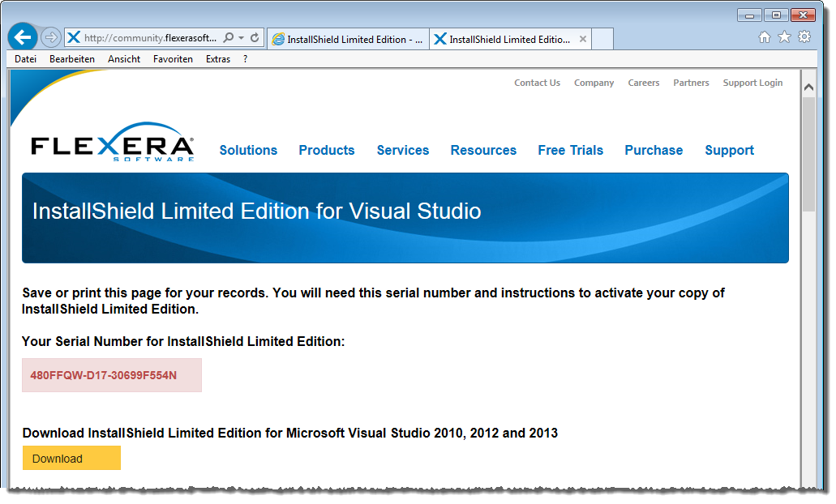836x504 pixels.
Task: Click the serial number 480FFQW-D17-30699F554N
Action: [x=104, y=375]
